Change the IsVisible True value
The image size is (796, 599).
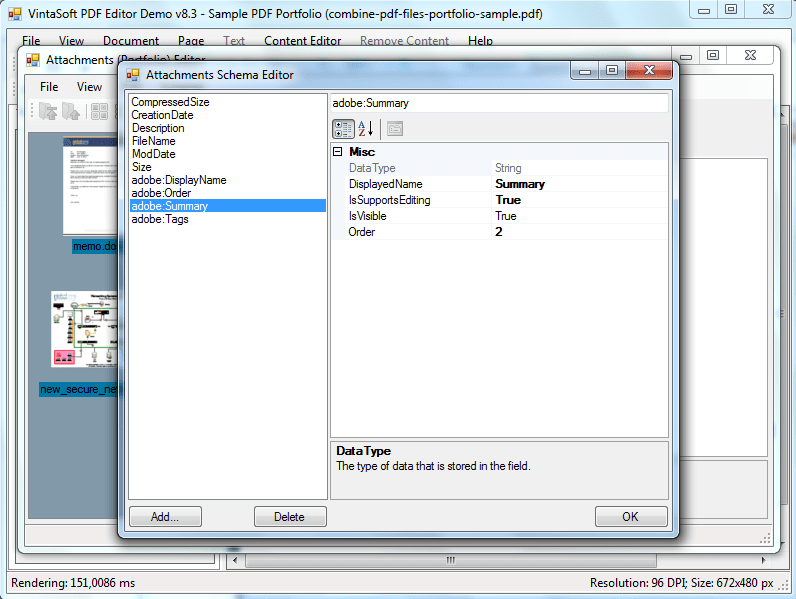click(x=580, y=216)
